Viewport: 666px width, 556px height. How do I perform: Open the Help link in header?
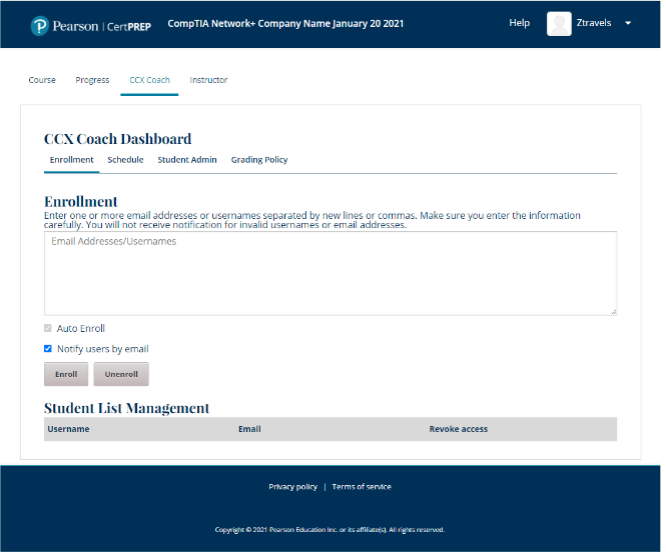click(x=519, y=23)
